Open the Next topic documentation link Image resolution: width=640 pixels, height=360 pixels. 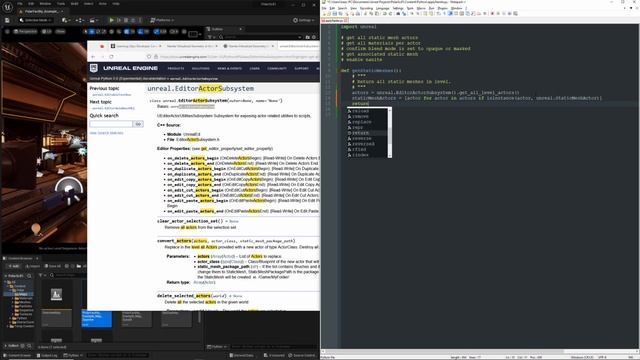point(113,108)
